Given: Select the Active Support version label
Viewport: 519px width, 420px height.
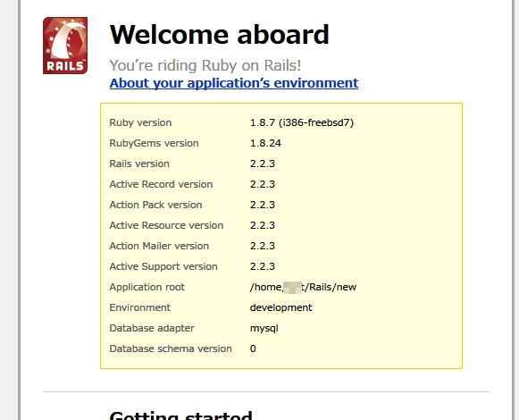Looking at the screenshot, I should point(163,266).
